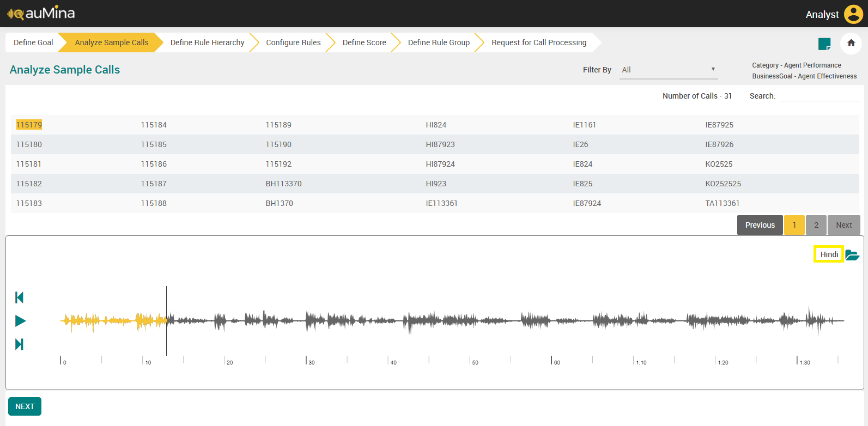Viewport: 868px width, 426px height.
Task: Go to Request for Call Processing step
Action: [539, 42]
